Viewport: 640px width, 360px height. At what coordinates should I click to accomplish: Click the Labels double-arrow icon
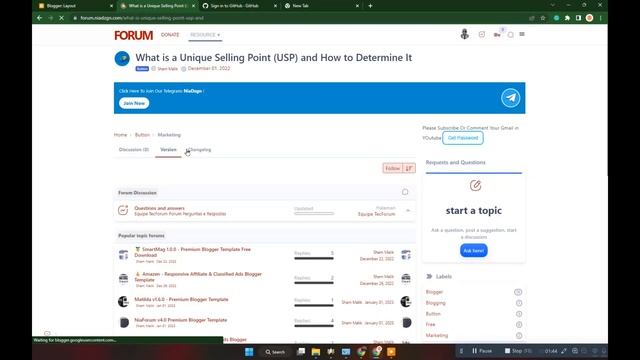pos(429,276)
